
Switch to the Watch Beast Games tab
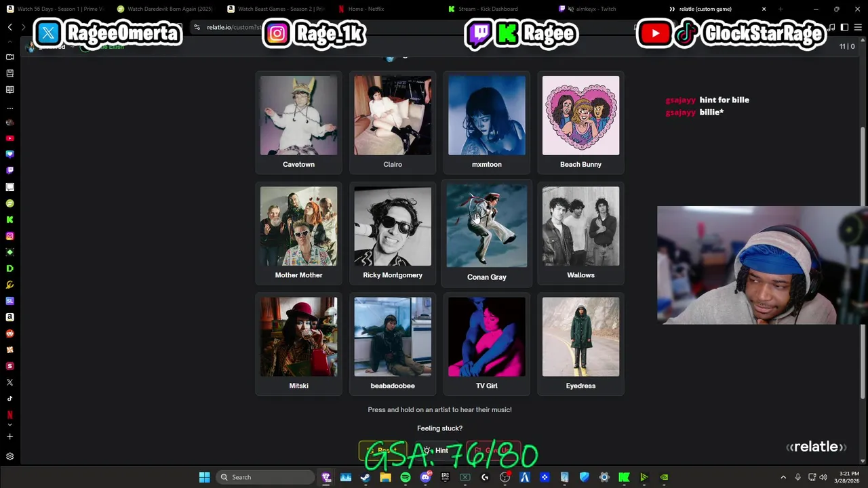pyautogui.click(x=275, y=9)
